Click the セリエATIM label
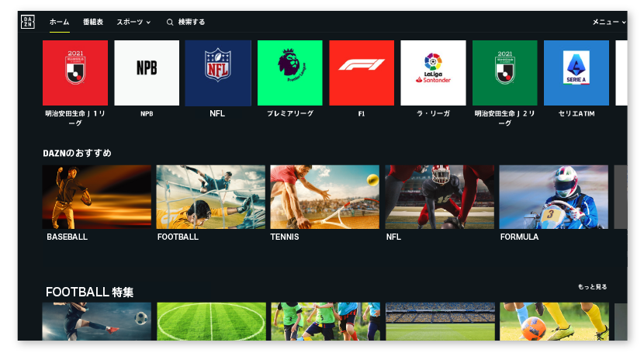The width and height of the screenshot is (644, 360). (576, 114)
